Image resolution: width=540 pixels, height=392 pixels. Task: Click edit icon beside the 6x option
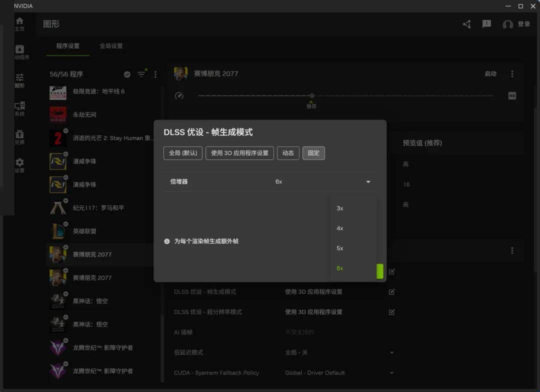point(391,272)
